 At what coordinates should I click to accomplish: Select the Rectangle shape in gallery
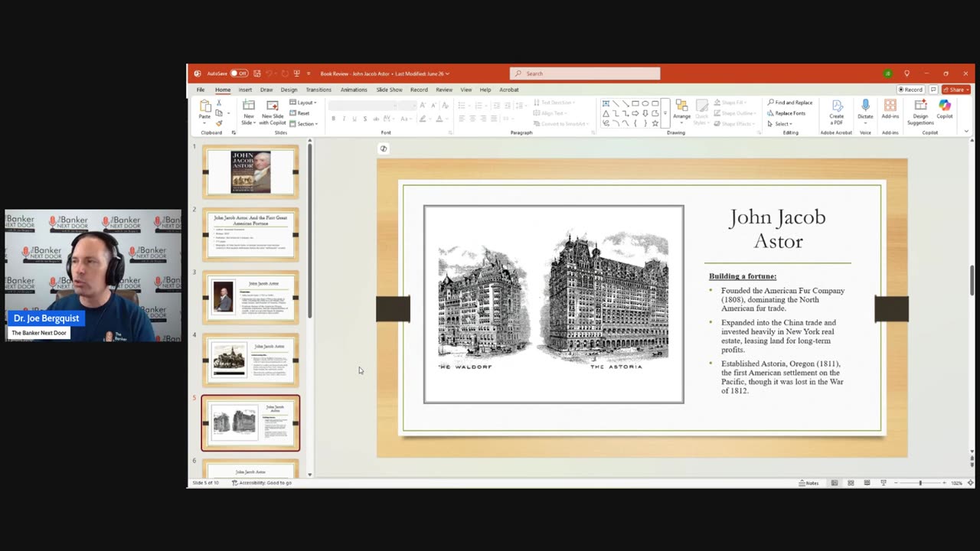(635, 103)
